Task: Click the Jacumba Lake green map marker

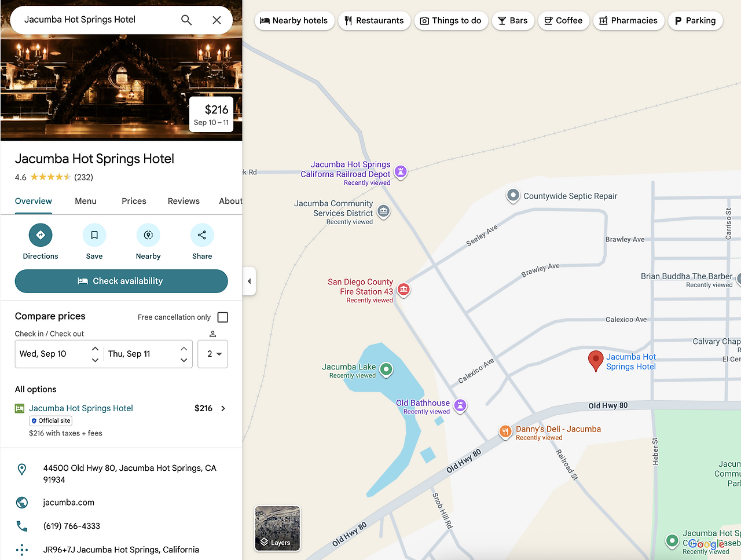Action: click(386, 369)
